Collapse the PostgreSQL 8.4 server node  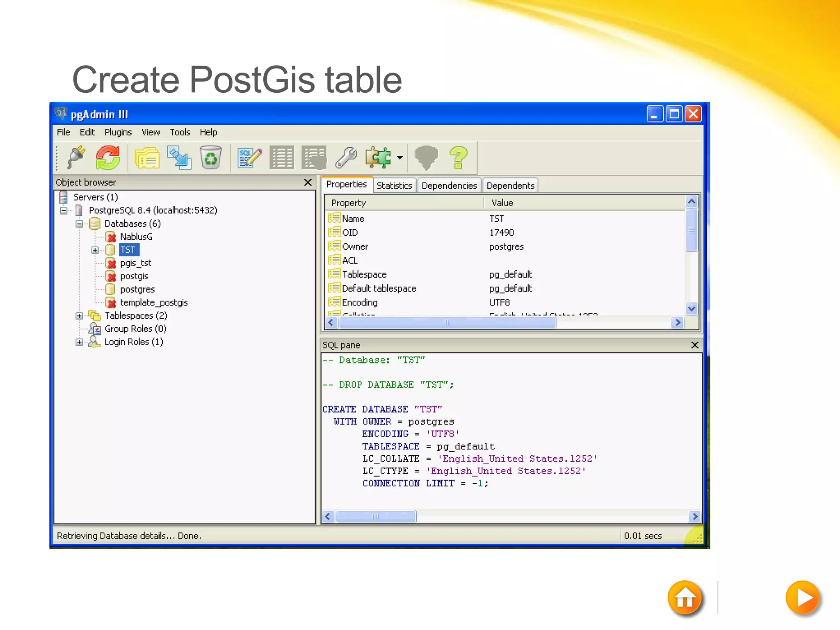[x=64, y=211]
